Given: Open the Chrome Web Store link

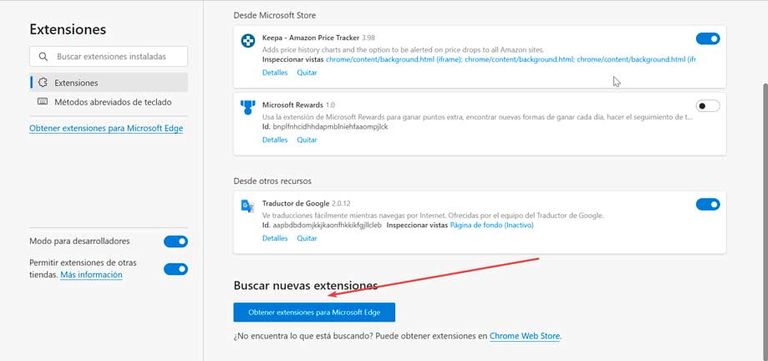Looking at the screenshot, I should (525, 337).
